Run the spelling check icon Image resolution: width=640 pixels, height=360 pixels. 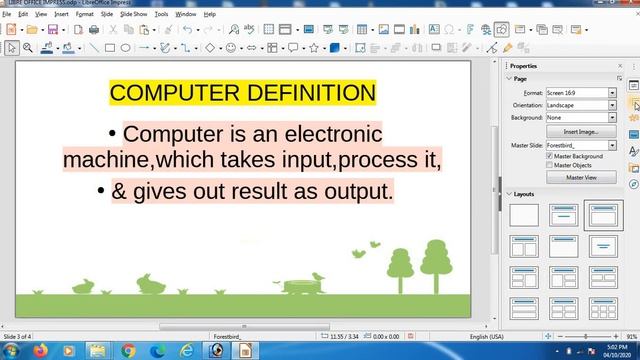coord(249,29)
